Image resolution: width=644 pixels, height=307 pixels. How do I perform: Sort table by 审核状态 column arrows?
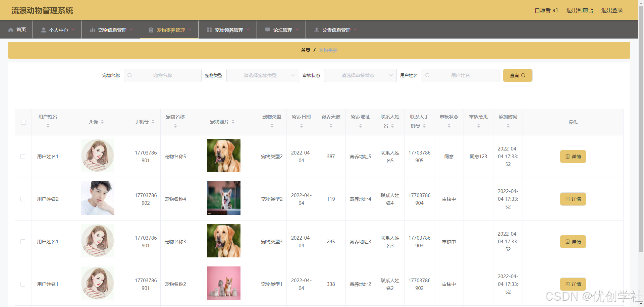tap(449, 126)
